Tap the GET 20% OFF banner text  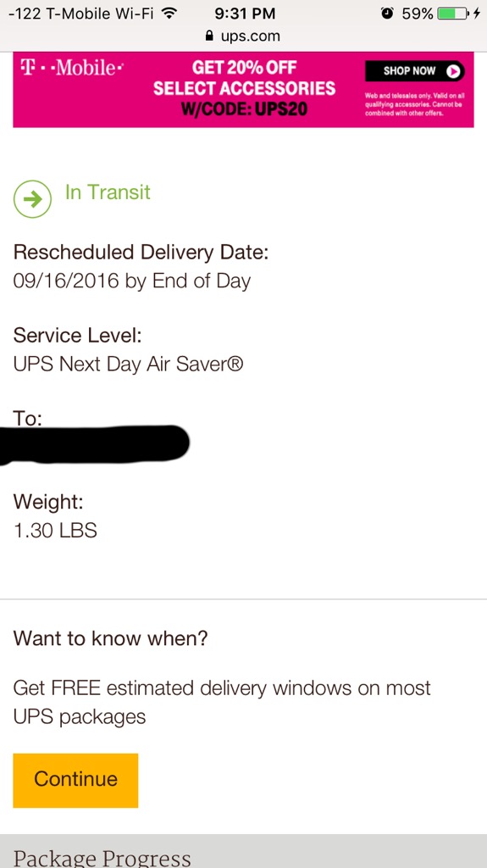244,68
